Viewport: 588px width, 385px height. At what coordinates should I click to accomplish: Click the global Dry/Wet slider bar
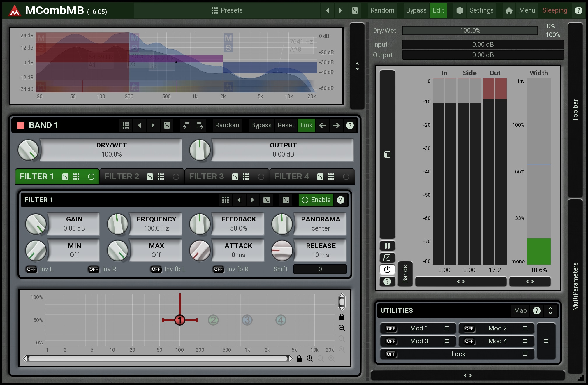[x=470, y=31]
